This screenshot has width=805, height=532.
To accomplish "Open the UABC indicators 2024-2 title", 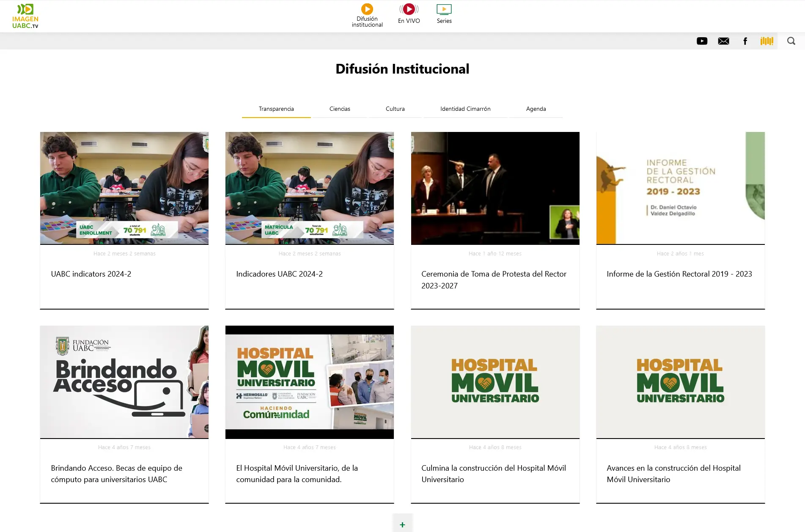I will click(x=91, y=274).
